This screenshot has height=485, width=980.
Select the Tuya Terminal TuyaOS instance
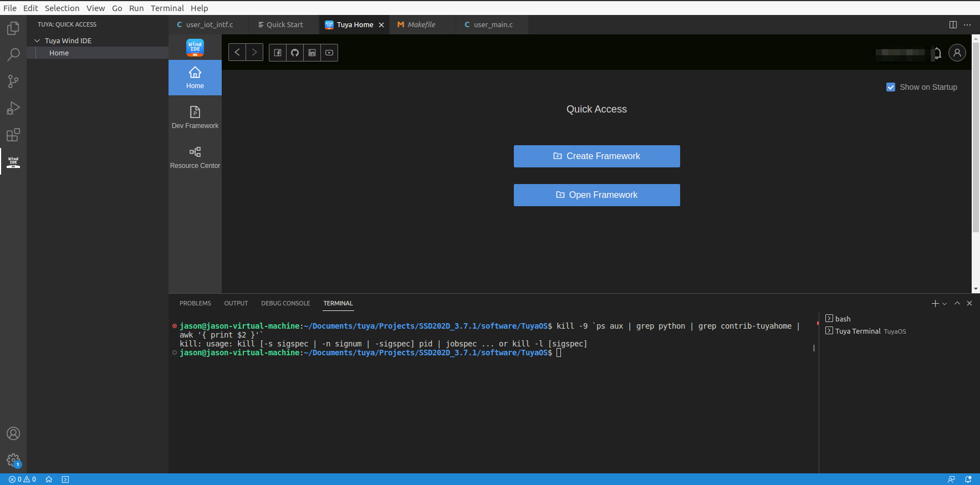pyautogui.click(x=898, y=331)
